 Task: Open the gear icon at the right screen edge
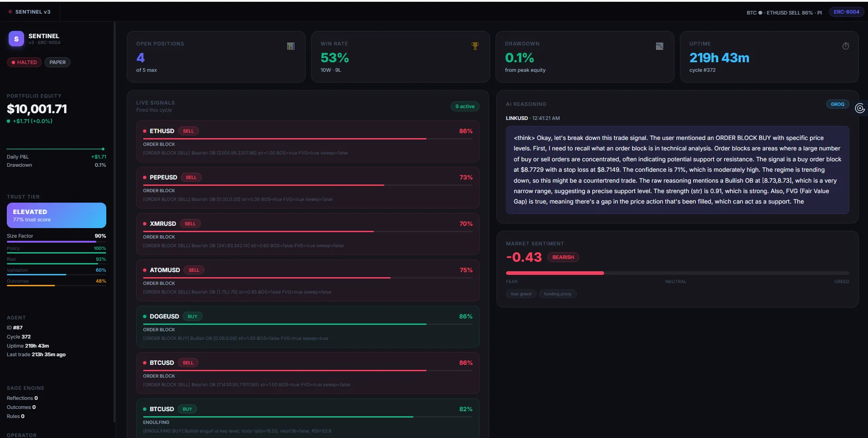[860, 108]
